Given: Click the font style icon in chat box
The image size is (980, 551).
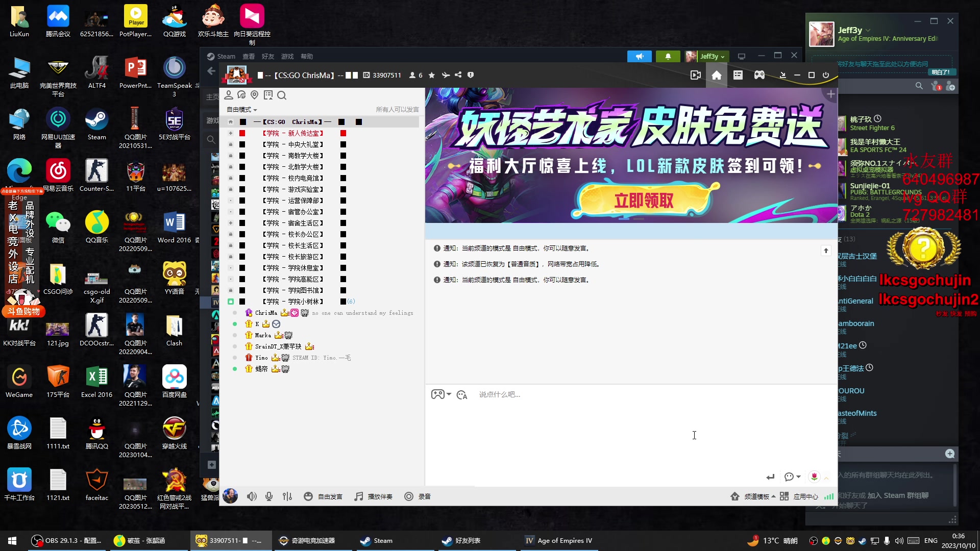Looking at the screenshot, I should (x=462, y=395).
